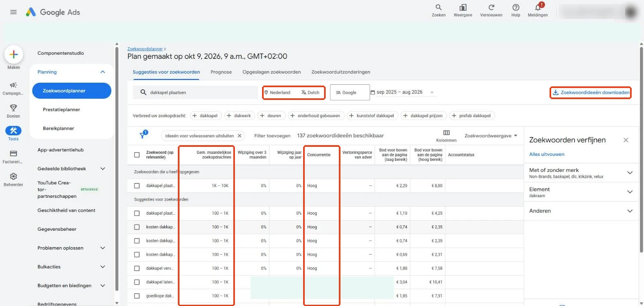The height and width of the screenshot is (306, 644).
Task: Tick the checkbox for the 1K – 10K row
Action: pyautogui.click(x=137, y=186)
